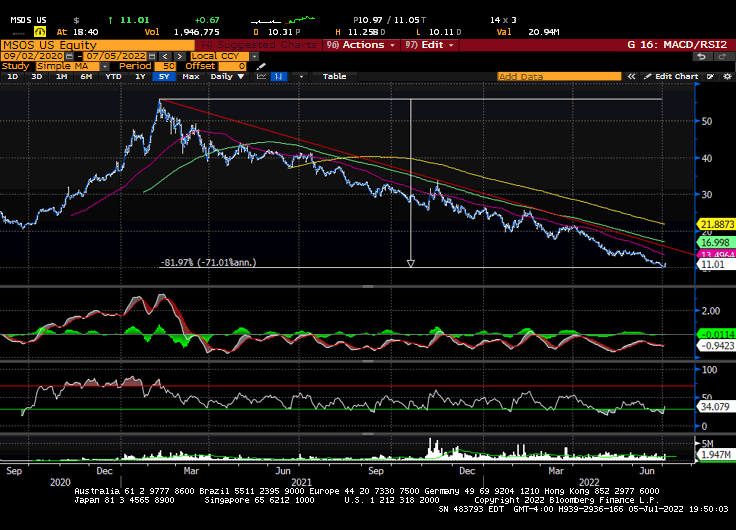Image resolution: width=736 pixels, height=530 pixels.
Task: Click the Simple MA study field
Action: click(68, 66)
